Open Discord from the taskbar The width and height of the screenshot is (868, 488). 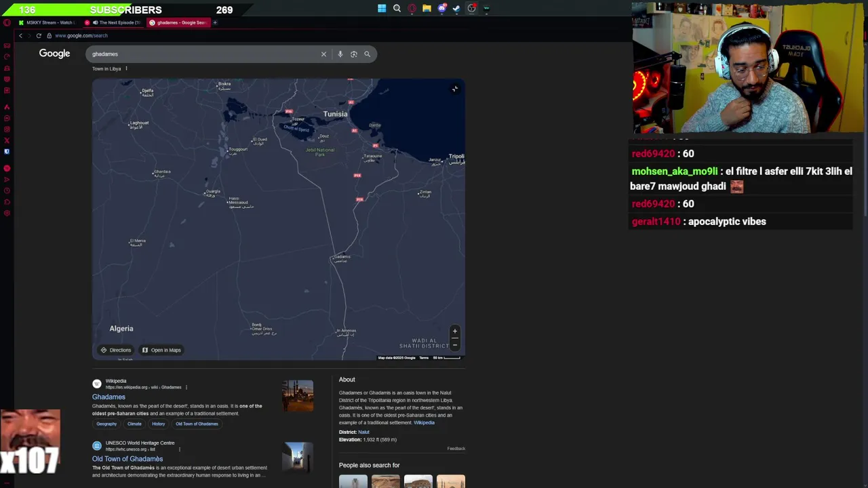tap(441, 9)
